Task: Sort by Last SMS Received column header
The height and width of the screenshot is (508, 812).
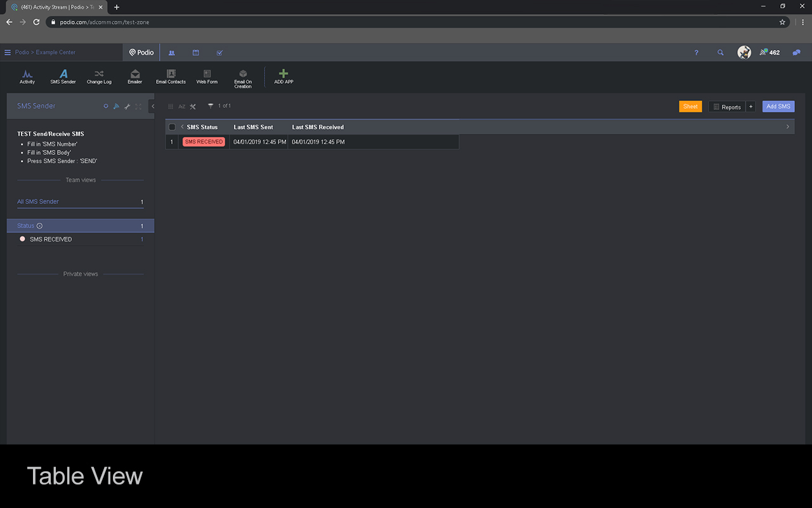Action: click(x=318, y=127)
